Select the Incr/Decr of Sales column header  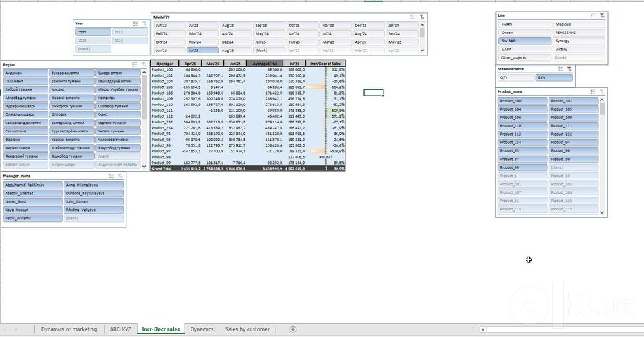pos(325,64)
